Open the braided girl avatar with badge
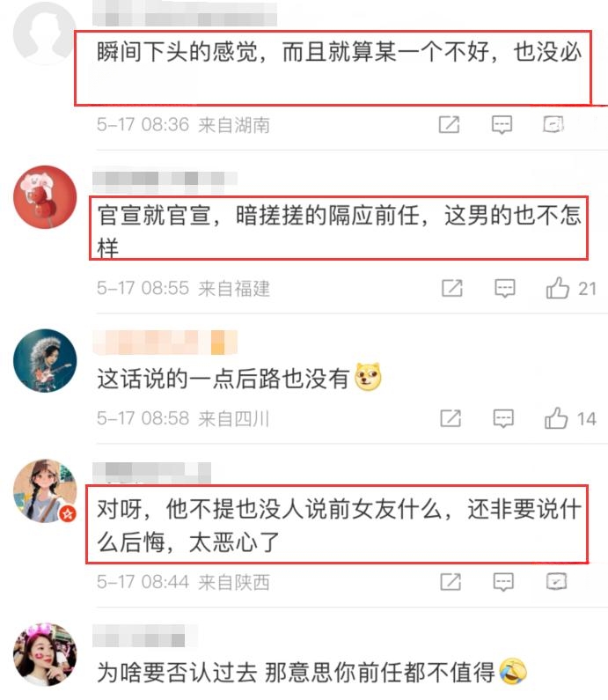608x700 pixels. (45, 491)
